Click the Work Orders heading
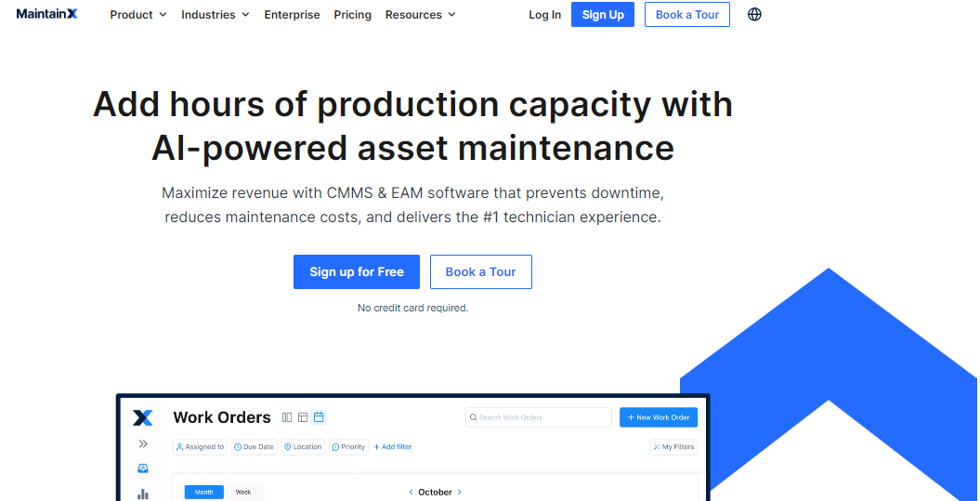The width and height of the screenshot is (980, 501). [222, 417]
